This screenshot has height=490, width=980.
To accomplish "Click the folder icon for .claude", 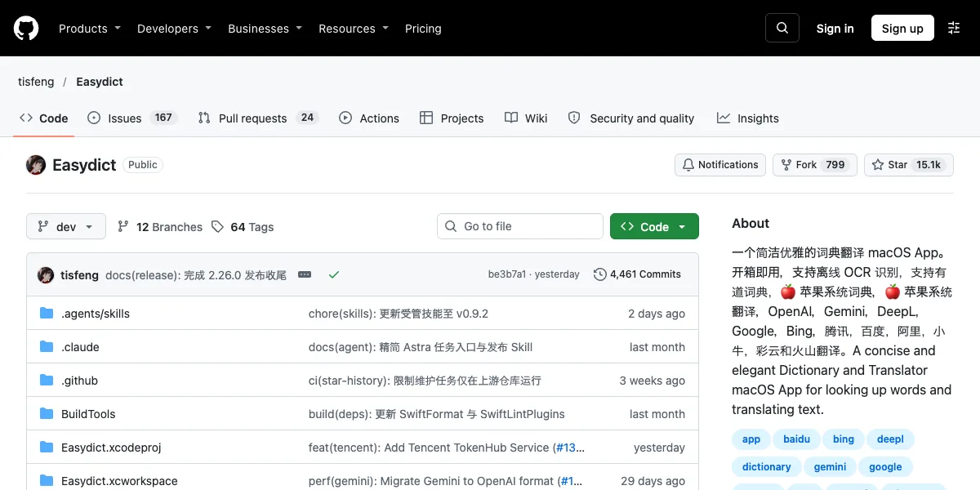I will click(47, 347).
